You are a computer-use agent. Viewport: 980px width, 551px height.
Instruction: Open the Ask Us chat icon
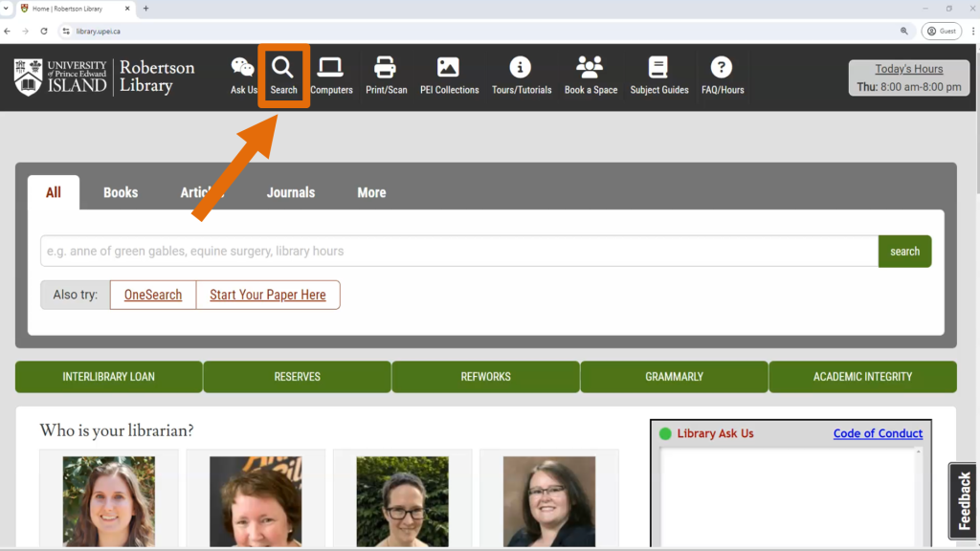coord(243,69)
